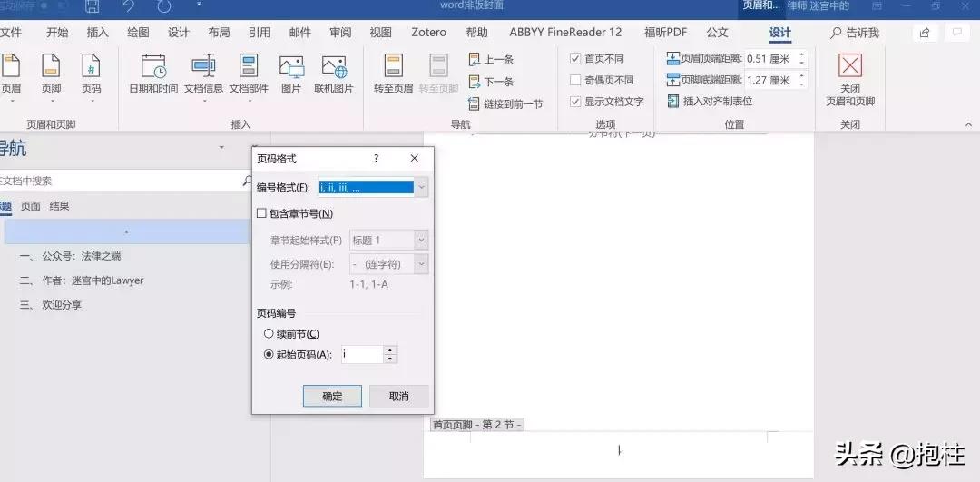Toggle 链接到前一节 (link to previous)

(505, 103)
